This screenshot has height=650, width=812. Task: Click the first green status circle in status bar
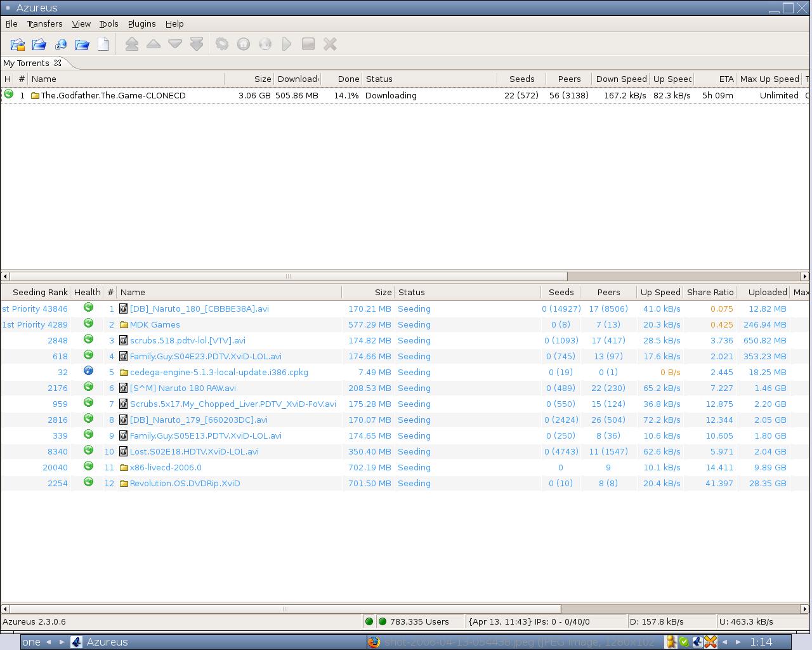coord(369,621)
